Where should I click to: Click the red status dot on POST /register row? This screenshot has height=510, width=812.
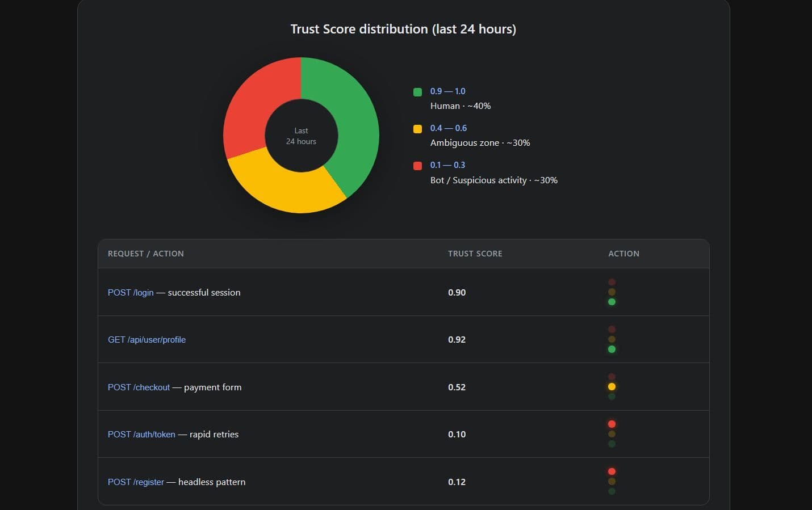612,471
